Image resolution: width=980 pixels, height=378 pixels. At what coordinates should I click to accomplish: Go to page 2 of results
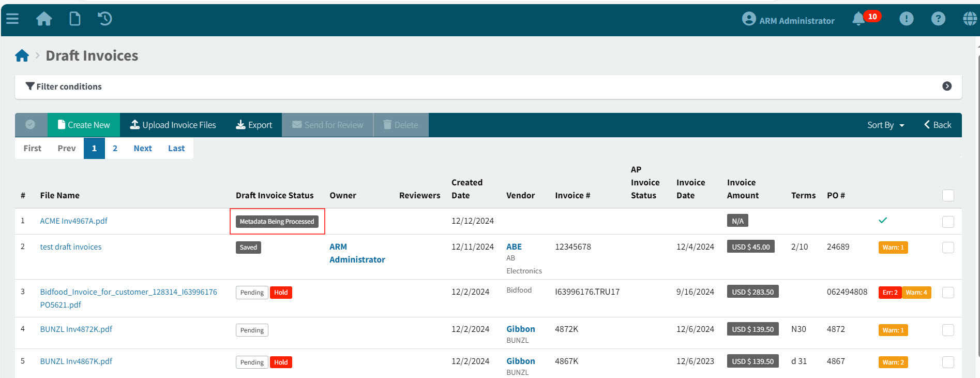[115, 148]
